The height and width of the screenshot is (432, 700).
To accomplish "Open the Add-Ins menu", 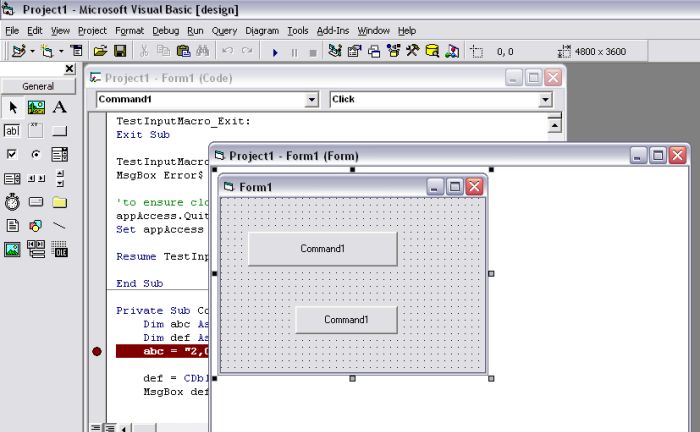I will click(x=333, y=31).
